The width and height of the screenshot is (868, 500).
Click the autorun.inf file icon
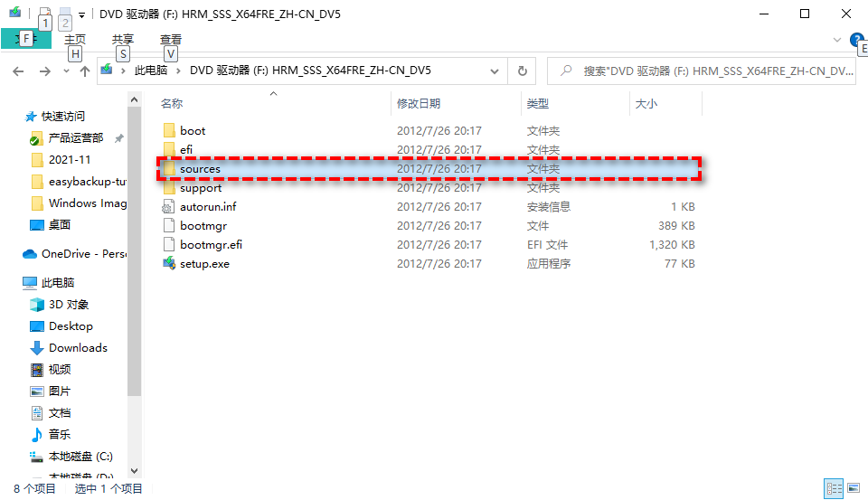[x=168, y=207]
